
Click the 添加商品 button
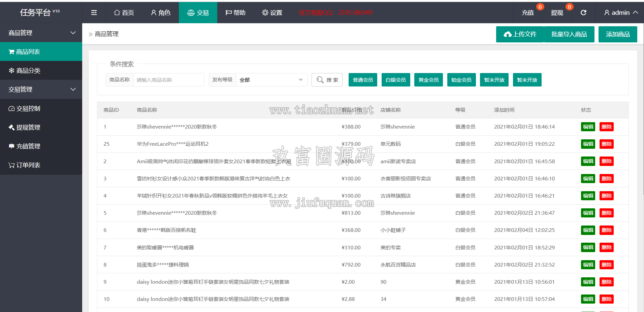[618, 34]
